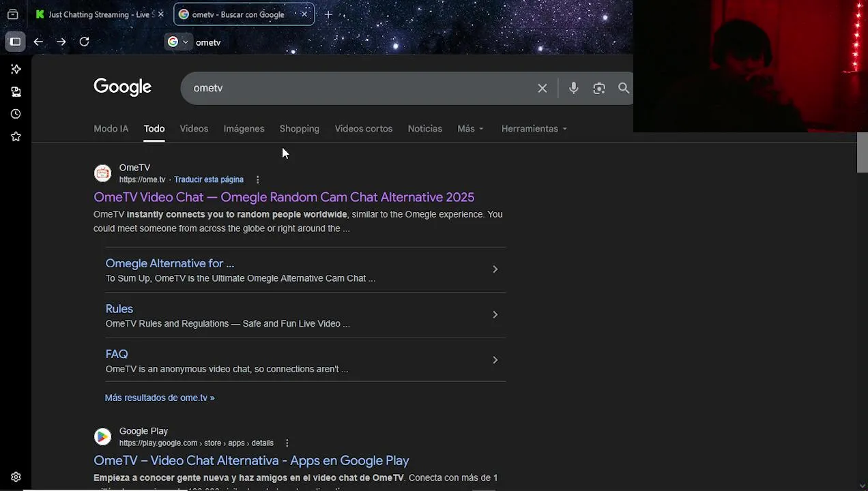Go forward with the right arrow button
This screenshot has height=491, width=868.
61,42
